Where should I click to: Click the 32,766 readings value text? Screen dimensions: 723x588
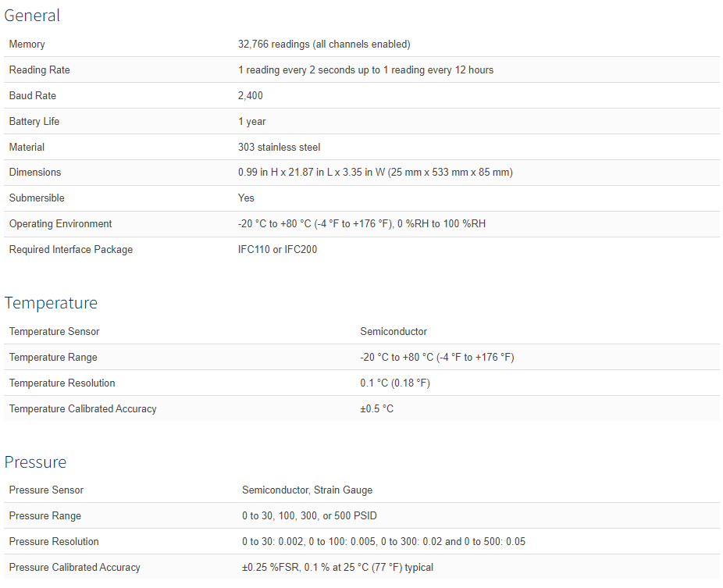[323, 45]
